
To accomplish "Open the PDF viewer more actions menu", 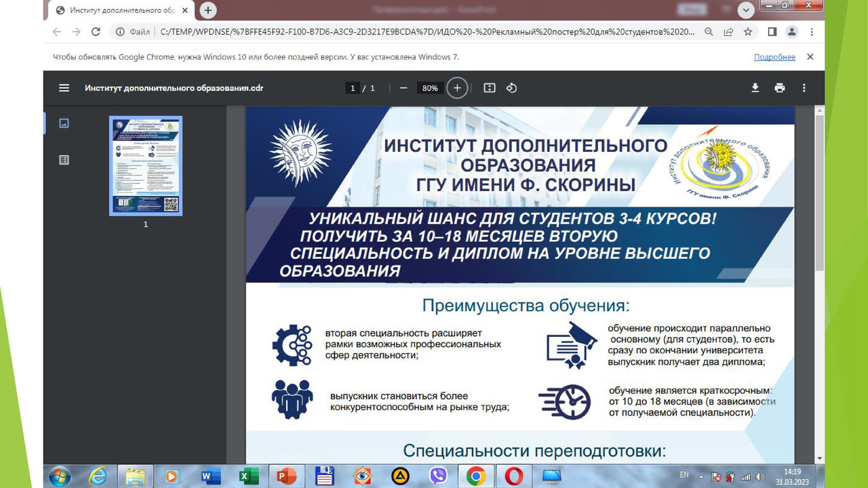I will click(804, 87).
